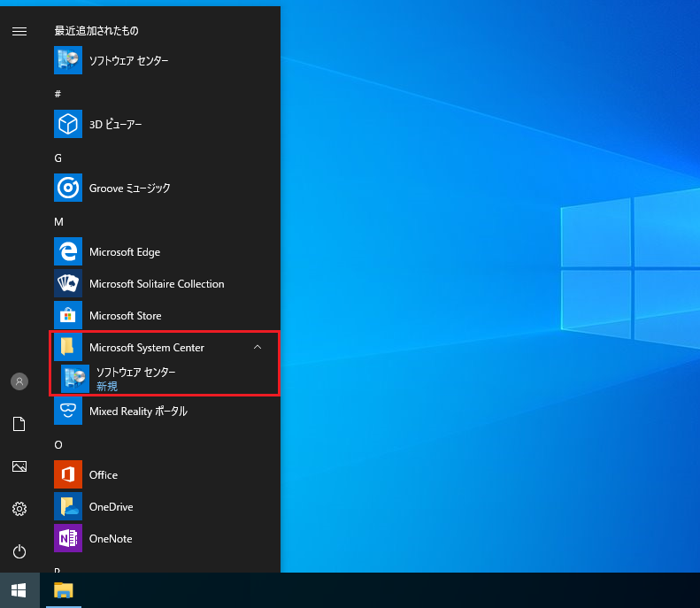Click the Windows Start button on taskbar
700x608 pixels.
[19, 590]
